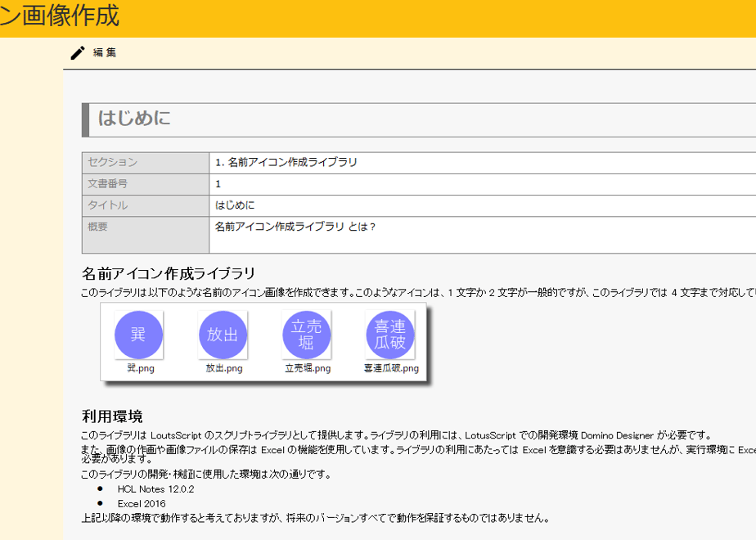The height and width of the screenshot is (540, 756).
Task: Click the 巽.png file name
Action: tap(140, 368)
